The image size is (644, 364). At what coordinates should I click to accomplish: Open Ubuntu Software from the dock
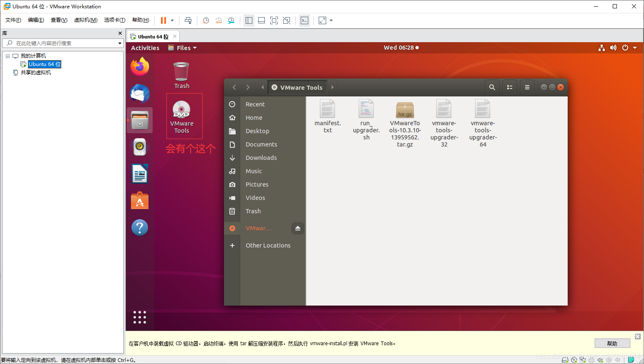[x=140, y=201]
